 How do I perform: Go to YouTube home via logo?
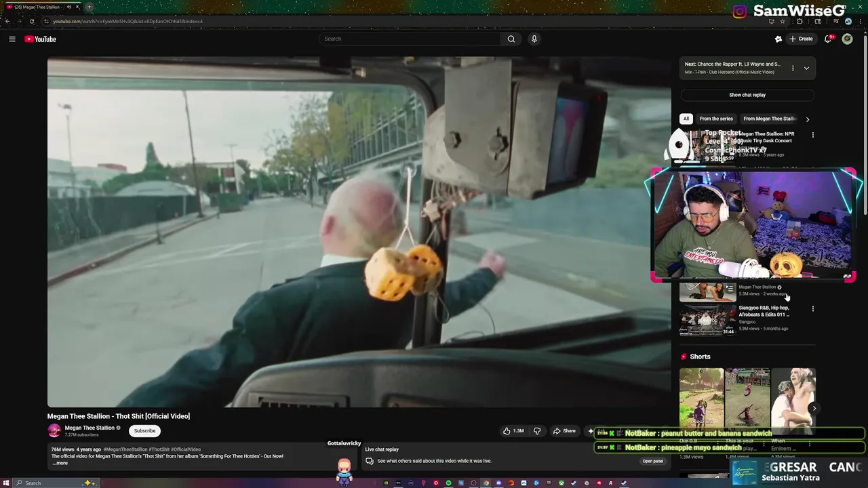coord(40,39)
